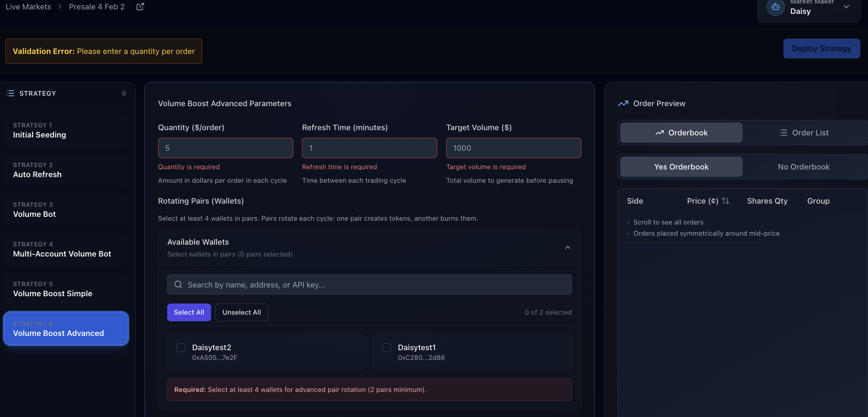Click the Market Maker robot avatar icon
This screenshot has width=868, height=417.
tap(775, 7)
